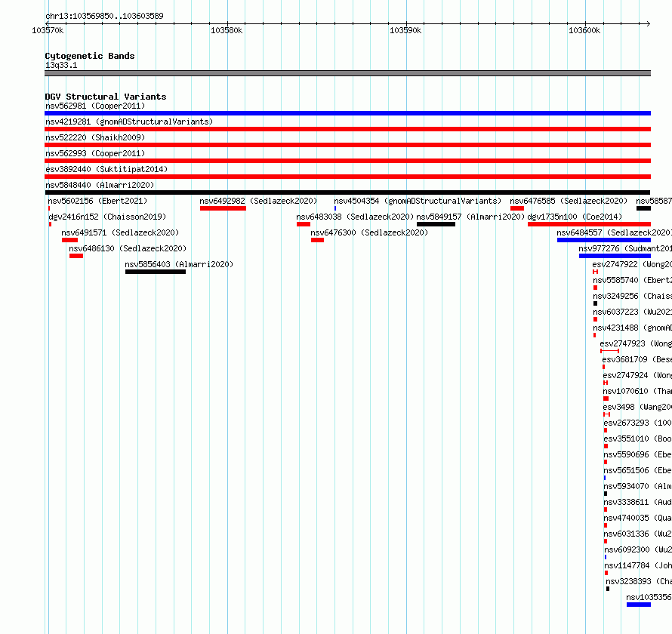The height and width of the screenshot is (634, 672).
Task: Click the chr13:103569850..103603589 region text
Action: 104,16
